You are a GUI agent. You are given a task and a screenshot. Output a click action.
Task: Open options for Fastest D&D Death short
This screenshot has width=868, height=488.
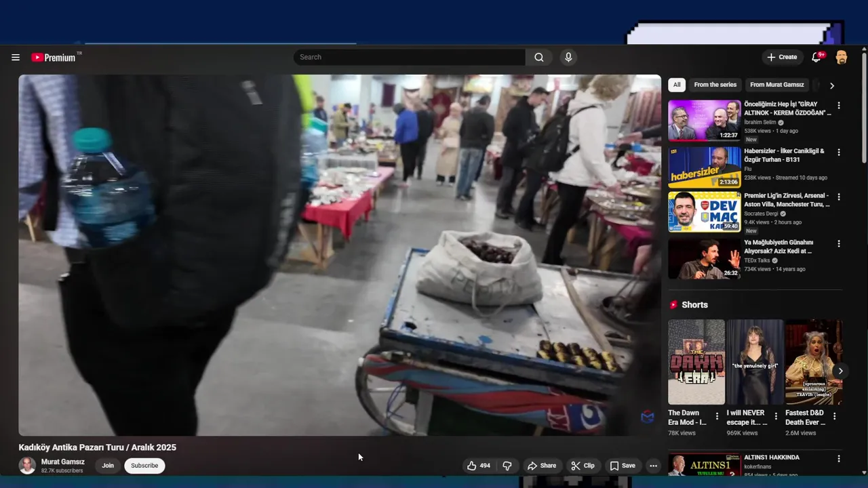point(835,416)
